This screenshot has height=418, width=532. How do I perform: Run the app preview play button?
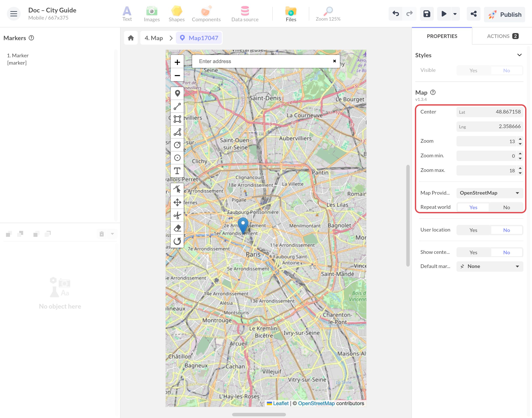(444, 14)
